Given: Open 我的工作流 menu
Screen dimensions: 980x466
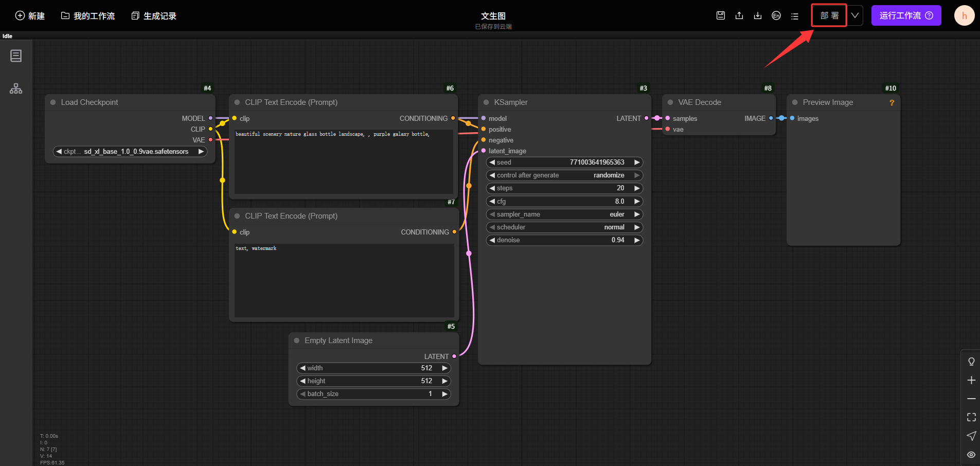Looking at the screenshot, I should pyautogui.click(x=88, y=16).
